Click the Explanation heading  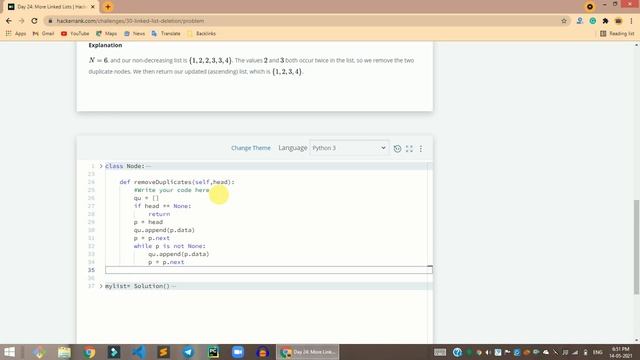[105, 45]
